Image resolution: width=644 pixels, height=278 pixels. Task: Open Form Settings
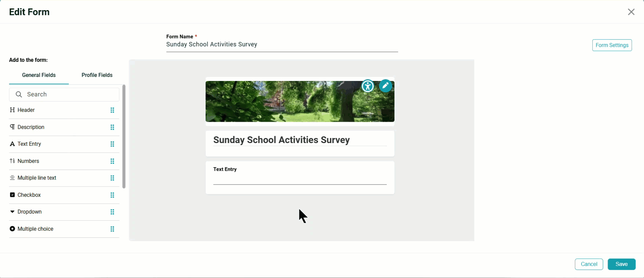pos(612,45)
